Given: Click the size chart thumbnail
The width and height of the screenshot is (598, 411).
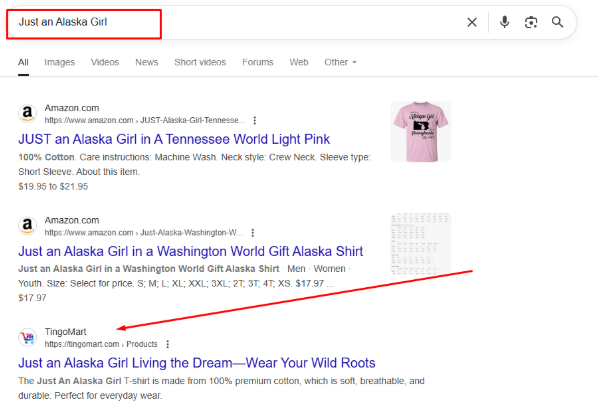Looking at the screenshot, I should coord(421,244).
